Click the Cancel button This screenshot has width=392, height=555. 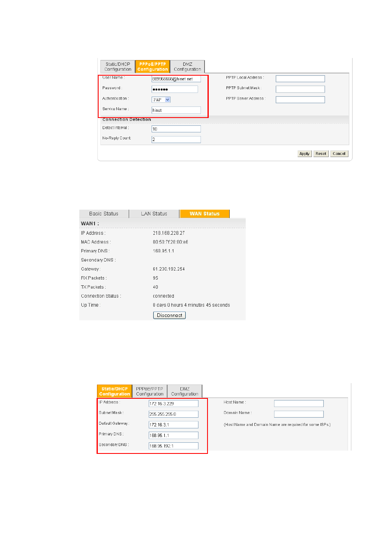point(339,154)
